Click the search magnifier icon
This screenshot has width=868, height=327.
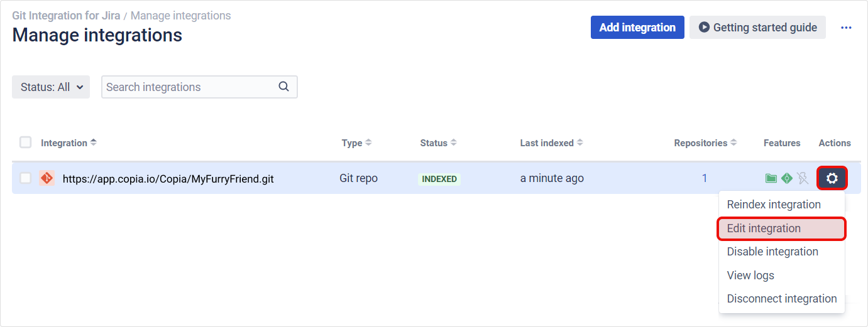coord(284,87)
